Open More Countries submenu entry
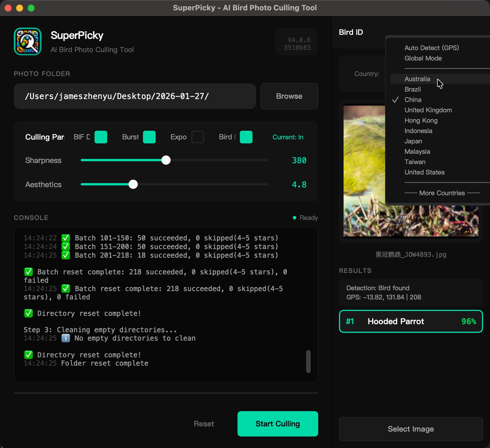The width and height of the screenshot is (490, 448). [x=442, y=193]
